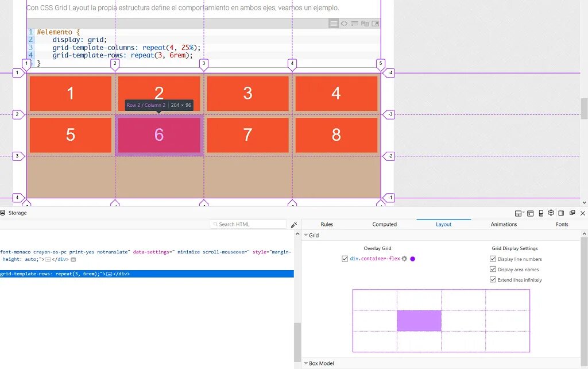Click the event badge after the closing div tag
588x369 pixels.
click(73, 259)
